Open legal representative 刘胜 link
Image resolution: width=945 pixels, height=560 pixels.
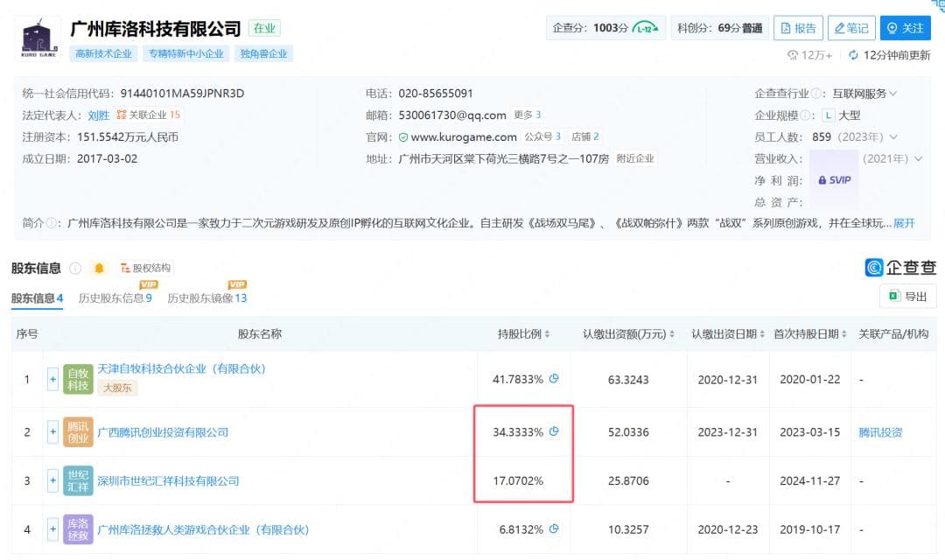point(99,115)
